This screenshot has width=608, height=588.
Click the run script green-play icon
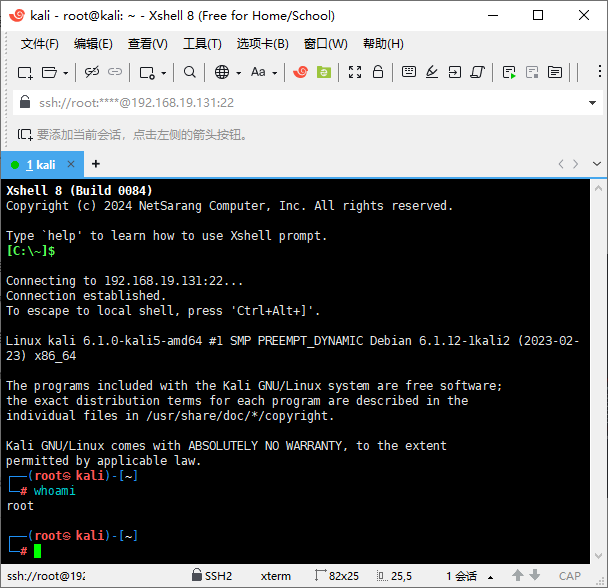point(509,73)
